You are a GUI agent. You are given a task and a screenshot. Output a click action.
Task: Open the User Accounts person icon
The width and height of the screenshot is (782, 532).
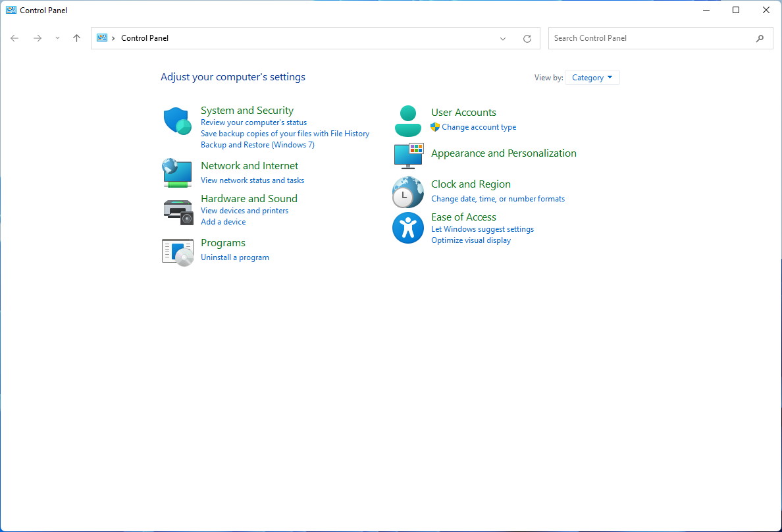[x=408, y=120]
